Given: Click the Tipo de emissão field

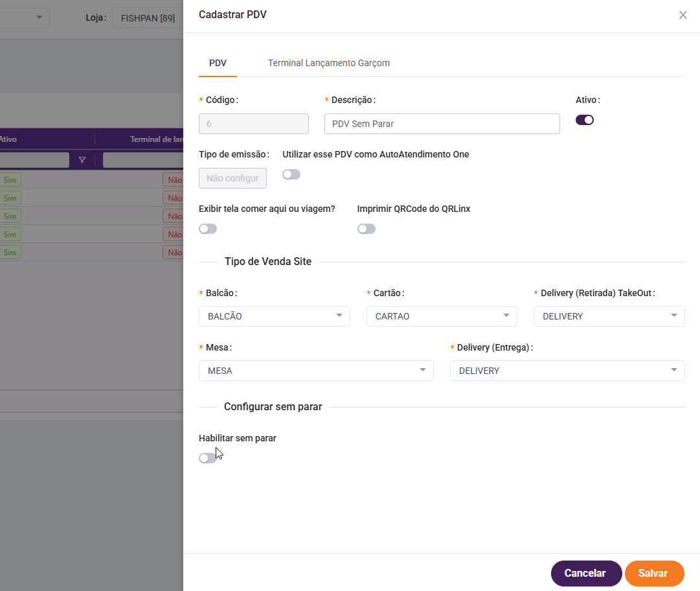Looking at the screenshot, I should [x=232, y=178].
